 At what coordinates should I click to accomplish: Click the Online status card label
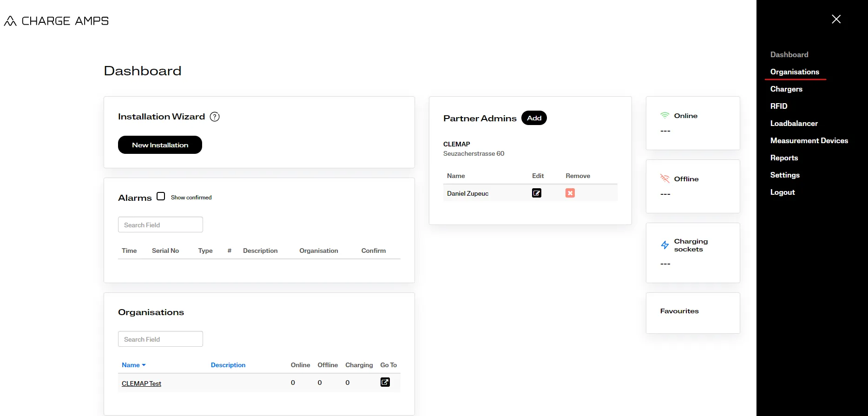point(685,116)
